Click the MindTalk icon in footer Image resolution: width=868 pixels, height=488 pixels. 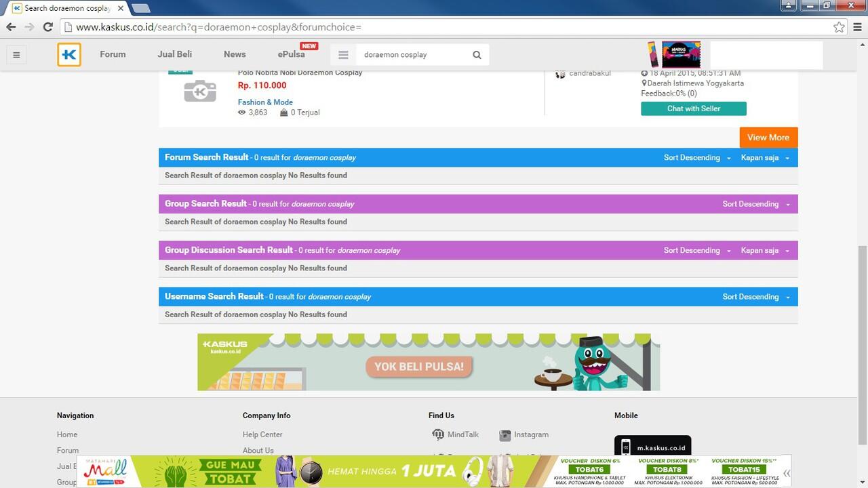(x=438, y=434)
